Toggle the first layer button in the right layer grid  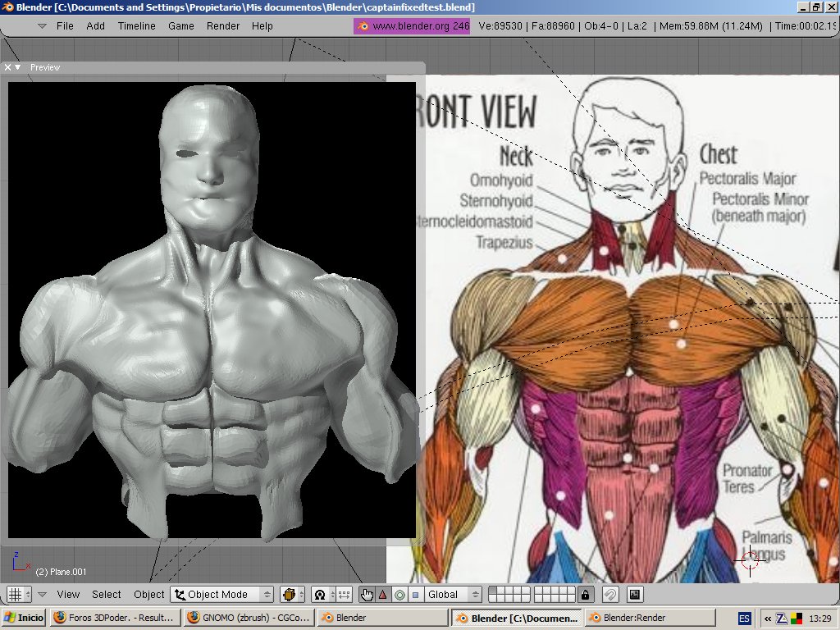click(539, 591)
